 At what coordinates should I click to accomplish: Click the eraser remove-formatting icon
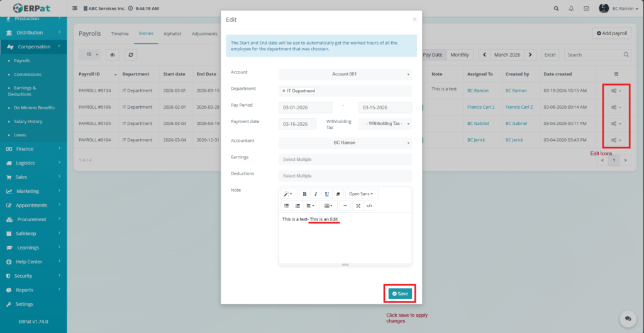[338, 194]
